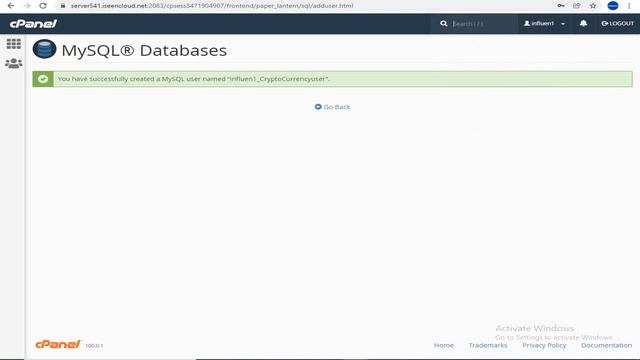This screenshot has width=640, height=360.
Task: Click the browser address bar URL
Action: [x=212, y=6]
